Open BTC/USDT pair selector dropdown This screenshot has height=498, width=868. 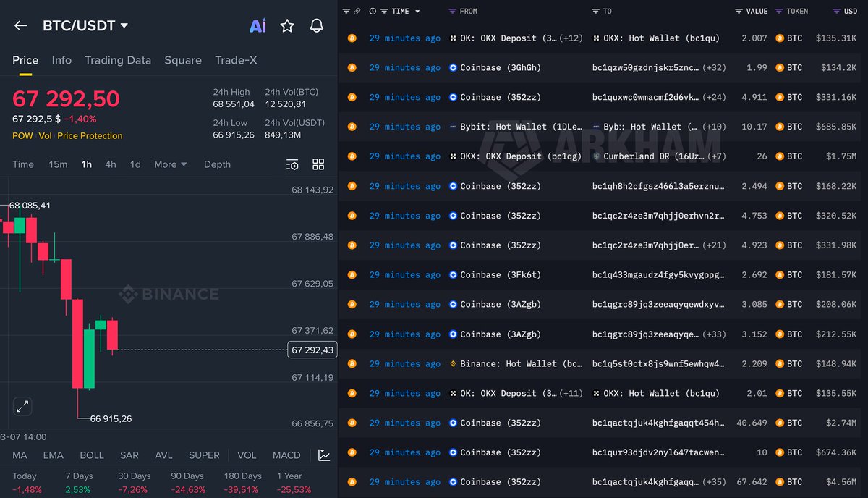(85, 25)
